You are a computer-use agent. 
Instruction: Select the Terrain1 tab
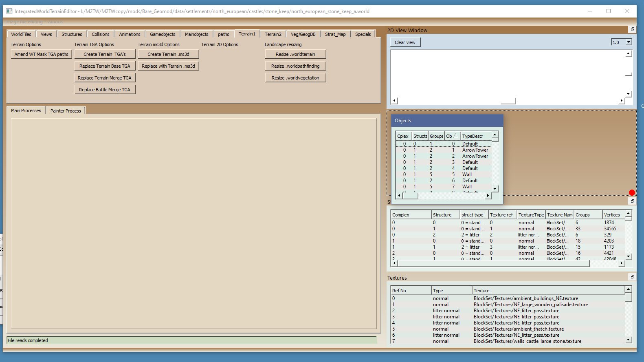(x=247, y=34)
